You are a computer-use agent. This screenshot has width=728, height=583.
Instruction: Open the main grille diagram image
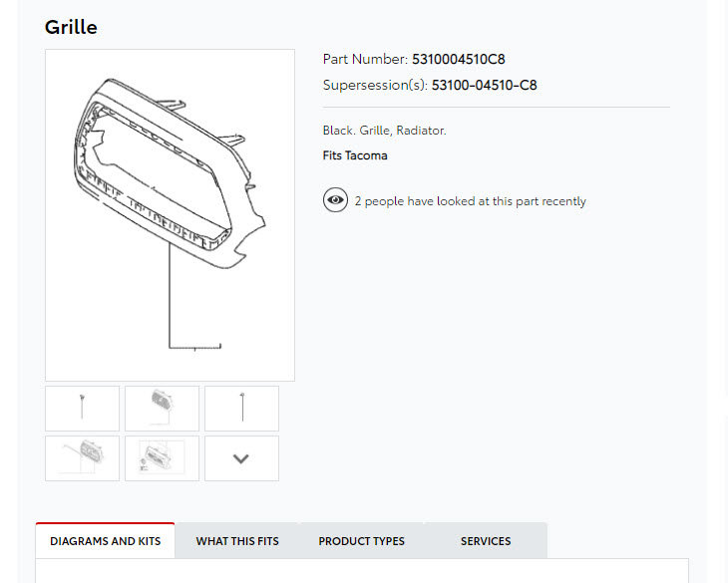click(x=170, y=215)
